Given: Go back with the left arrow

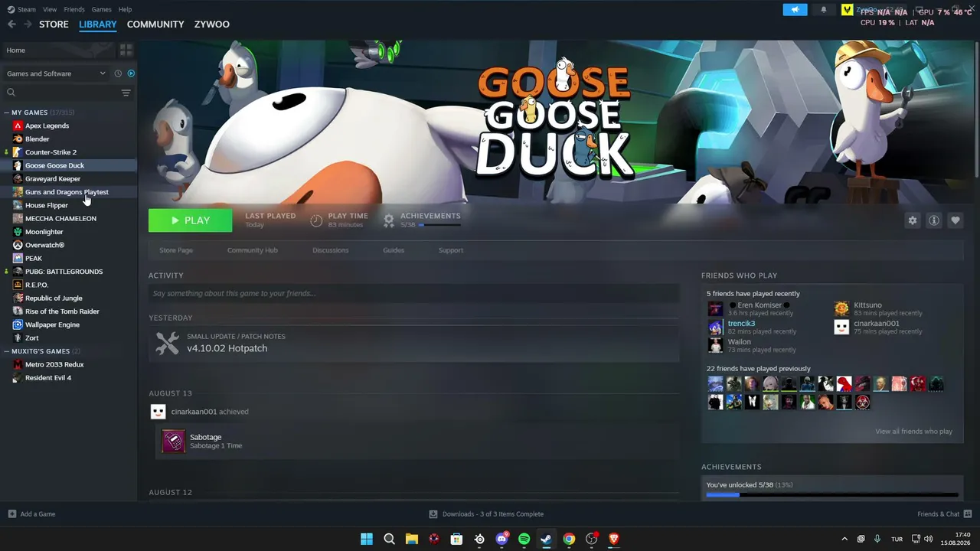Looking at the screenshot, I should pos(11,24).
